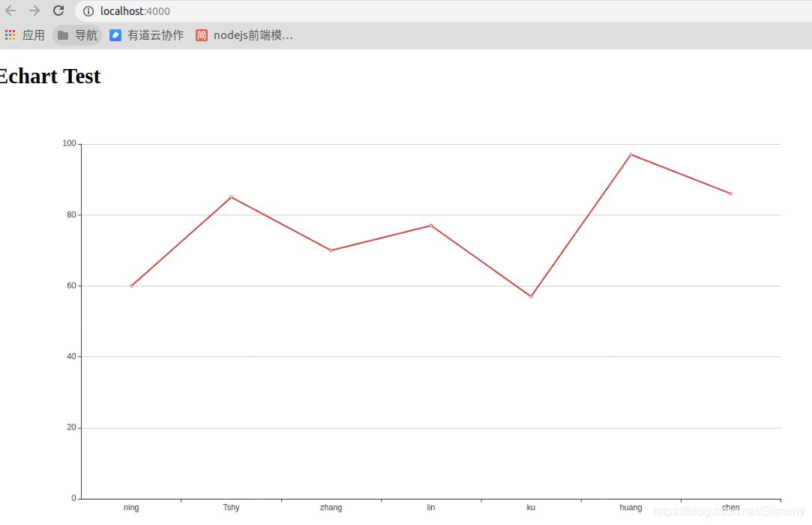Open the 有道云协作 bookmark
The image size is (812, 525).
tap(146, 35)
